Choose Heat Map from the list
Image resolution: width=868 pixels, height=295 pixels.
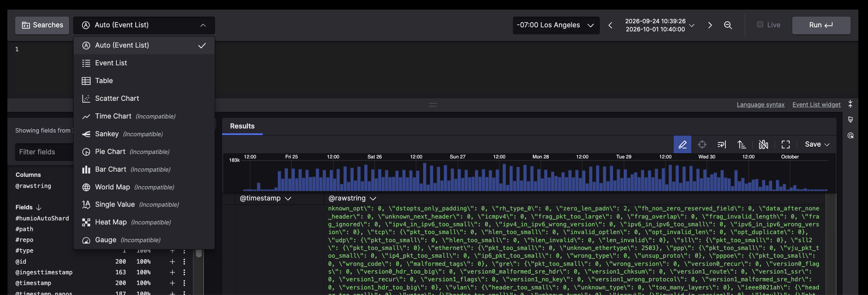(x=144, y=222)
